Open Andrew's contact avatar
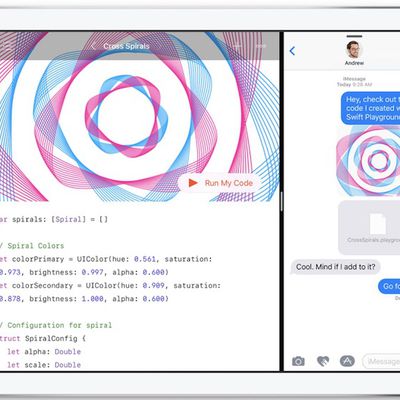400x400 pixels. click(354, 50)
